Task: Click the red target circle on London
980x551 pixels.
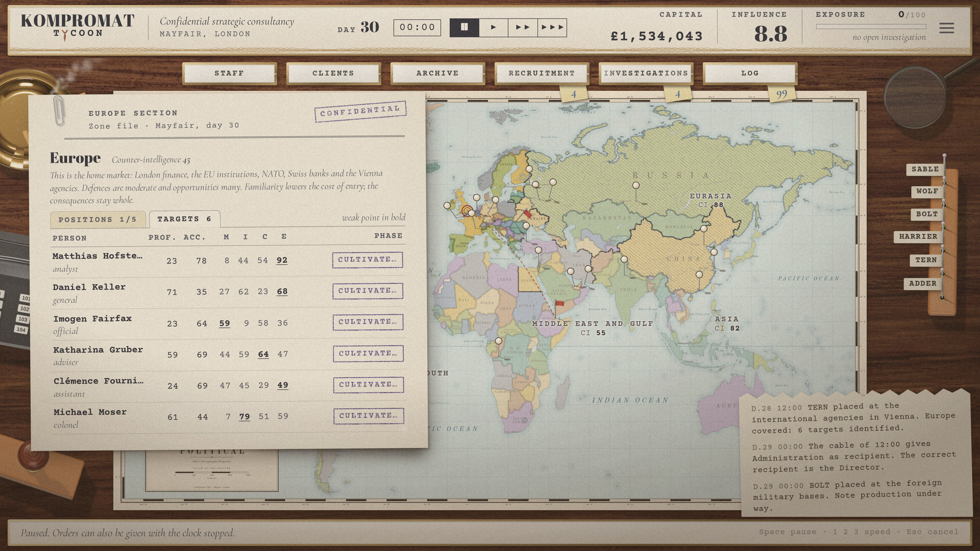Action: pyautogui.click(x=467, y=210)
